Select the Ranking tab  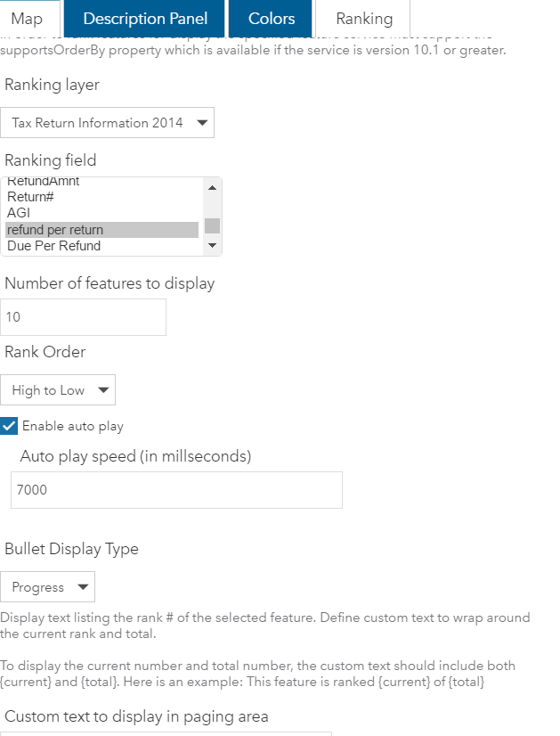(x=364, y=19)
